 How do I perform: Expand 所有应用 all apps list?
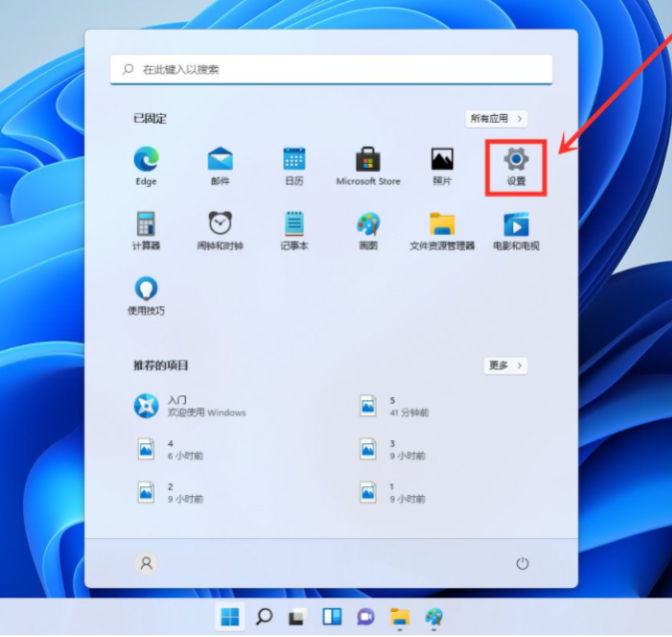(x=496, y=119)
